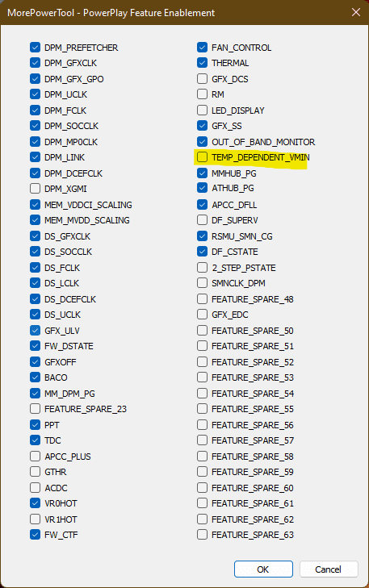
Task: Uncheck MMHUB_PG feature
Action: click(202, 173)
